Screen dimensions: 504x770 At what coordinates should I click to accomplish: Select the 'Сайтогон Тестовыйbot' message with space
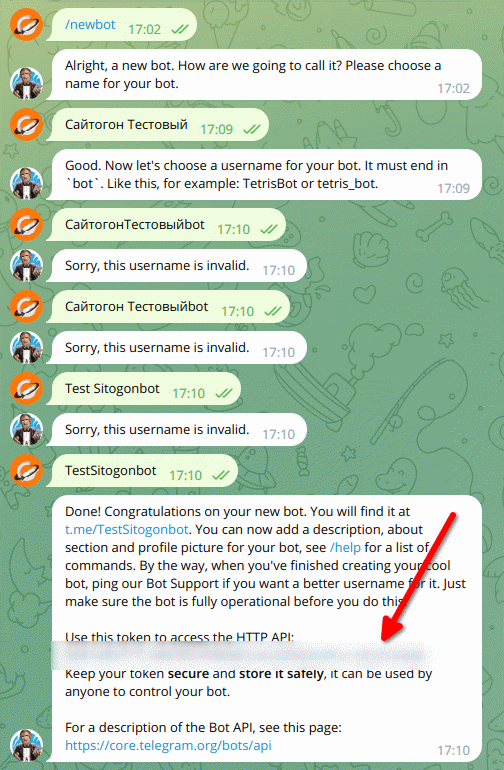tap(168, 306)
